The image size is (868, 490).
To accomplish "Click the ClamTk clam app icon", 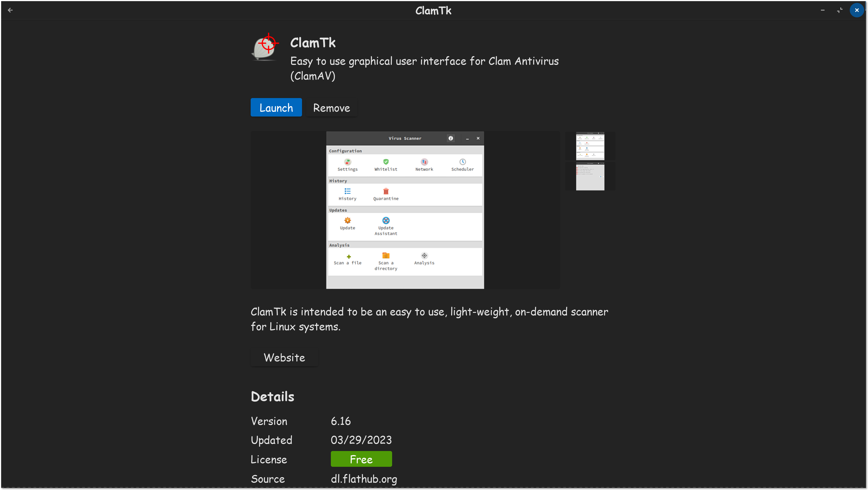I will click(265, 47).
